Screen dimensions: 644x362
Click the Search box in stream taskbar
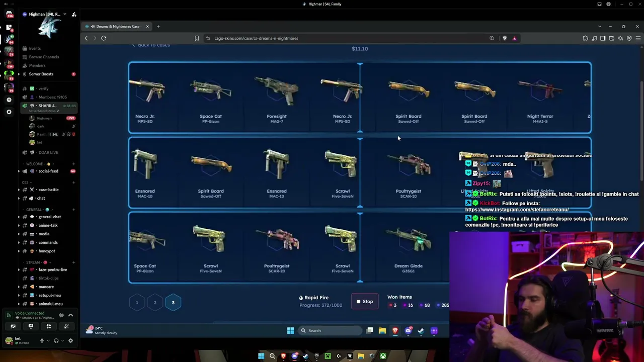pyautogui.click(x=330, y=330)
